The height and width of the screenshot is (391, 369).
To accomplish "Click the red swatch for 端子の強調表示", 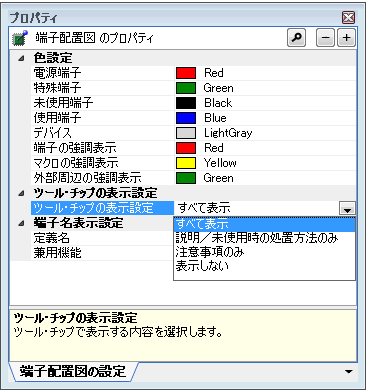I will click(186, 148).
